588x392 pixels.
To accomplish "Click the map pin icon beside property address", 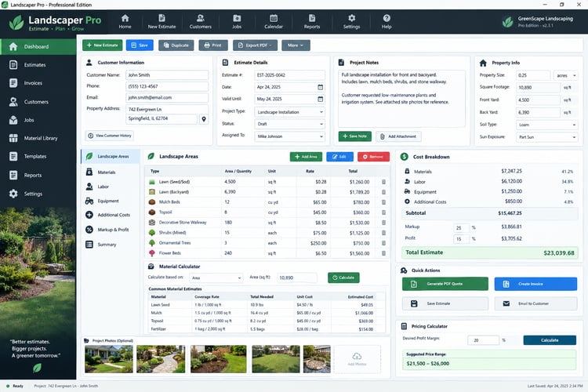I will 204,119.
